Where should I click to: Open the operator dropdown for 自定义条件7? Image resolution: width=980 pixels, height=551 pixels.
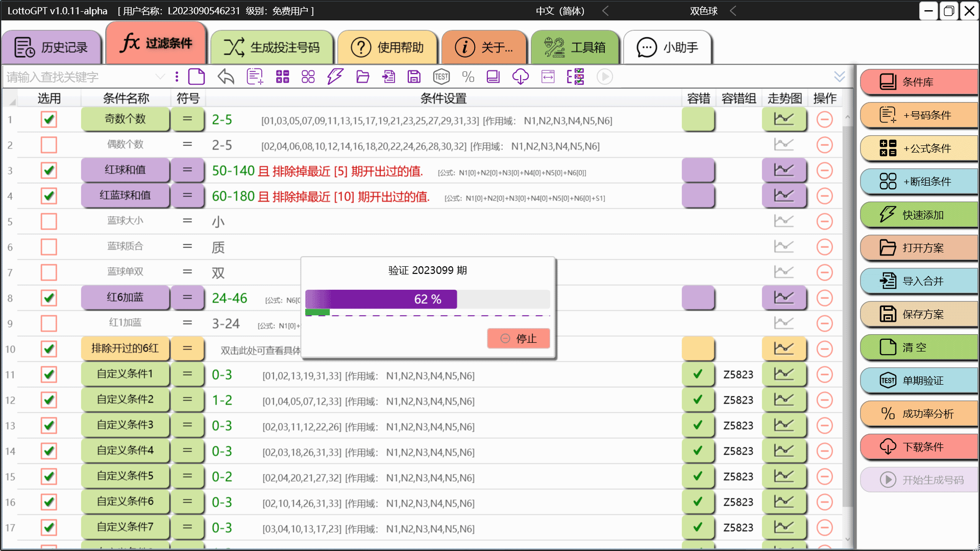187,528
